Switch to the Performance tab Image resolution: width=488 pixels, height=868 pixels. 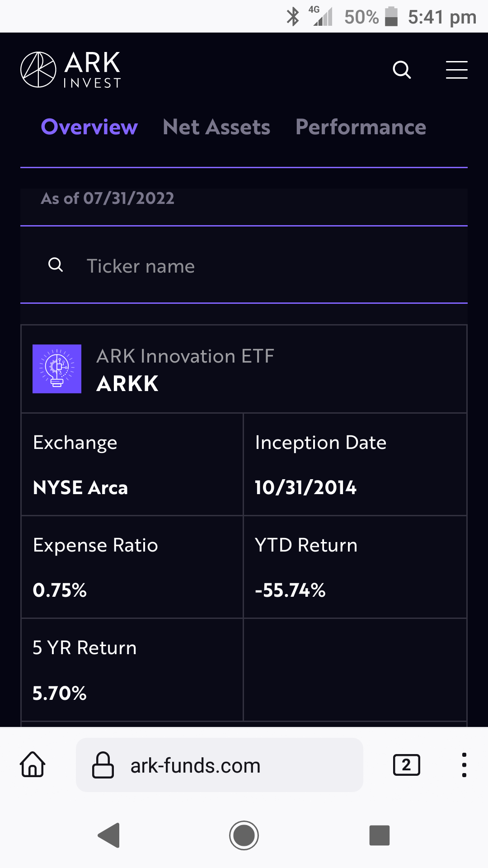point(361,127)
